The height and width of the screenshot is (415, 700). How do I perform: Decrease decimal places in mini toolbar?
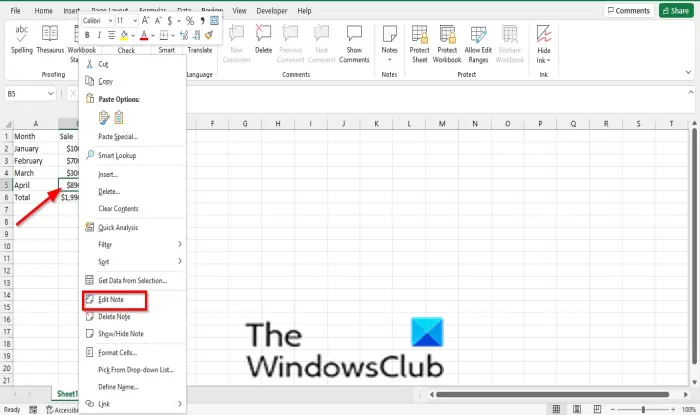point(196,35)
